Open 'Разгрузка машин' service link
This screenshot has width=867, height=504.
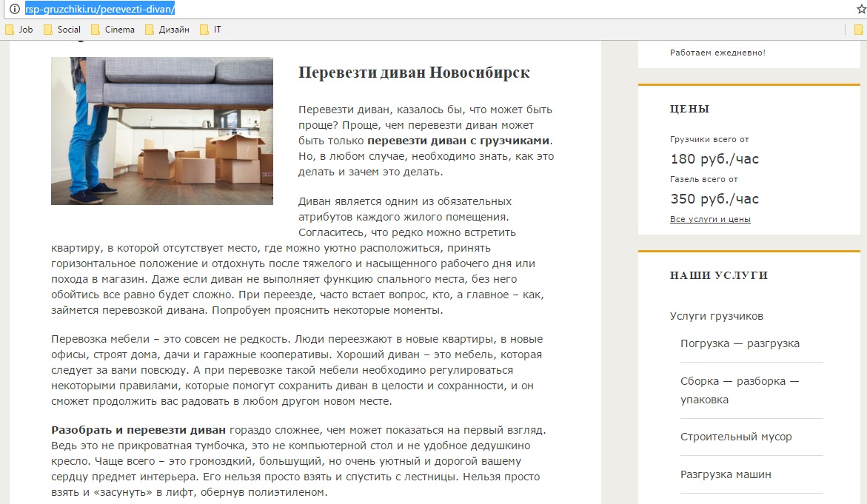pyautogui.click(x=726, y=474)
